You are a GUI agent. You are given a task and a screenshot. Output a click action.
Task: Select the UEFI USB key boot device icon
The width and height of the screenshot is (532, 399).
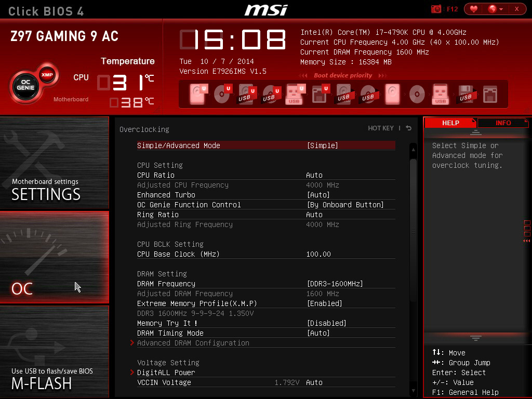294,94
